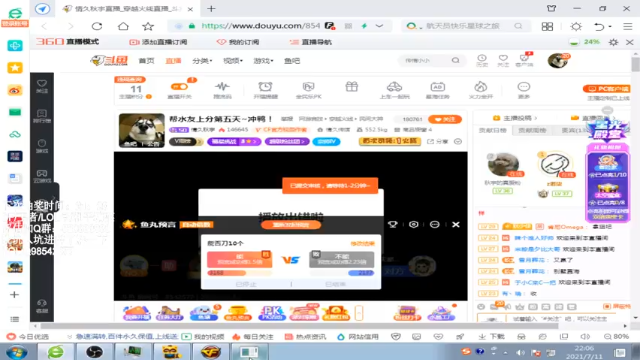
Task: Click the blue prediction option progress bar
Action: [342, 273]
